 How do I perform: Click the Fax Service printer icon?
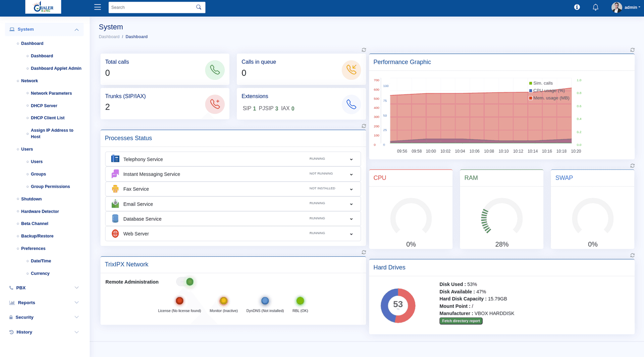click(x=115, y=189)
